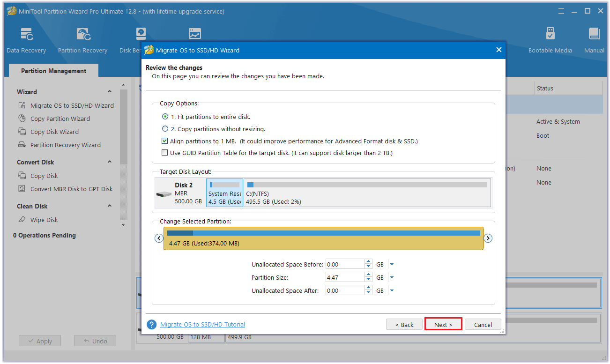This screenshot has height=364, width=610.
Task: Uncheck Align partitions to 1 MB
Action: (x=165, y=141)
